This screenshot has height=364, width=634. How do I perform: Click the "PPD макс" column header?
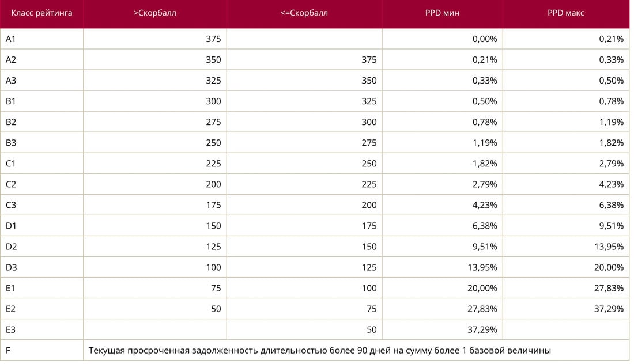[565, 13]
